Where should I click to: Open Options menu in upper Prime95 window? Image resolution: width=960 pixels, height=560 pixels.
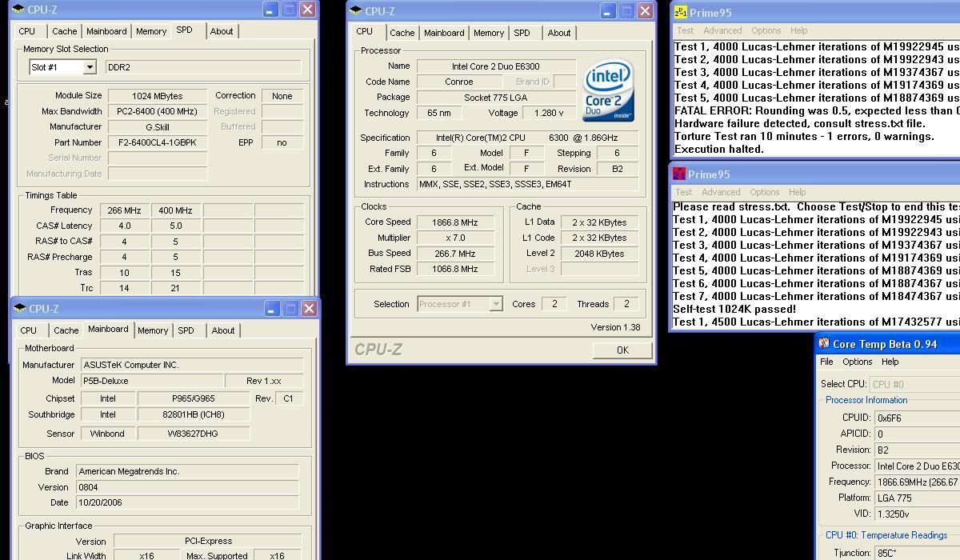coord(766,30)
